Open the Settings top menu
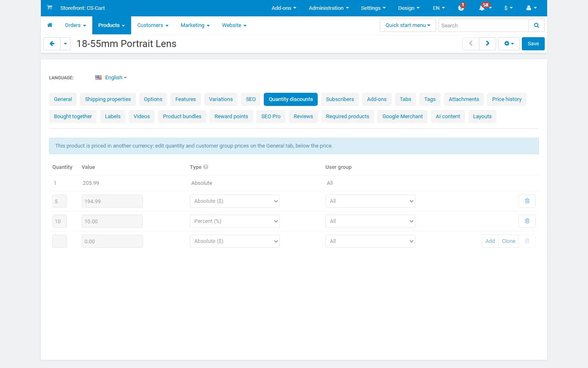The image size is (588, 368). [x=373, y=8]
